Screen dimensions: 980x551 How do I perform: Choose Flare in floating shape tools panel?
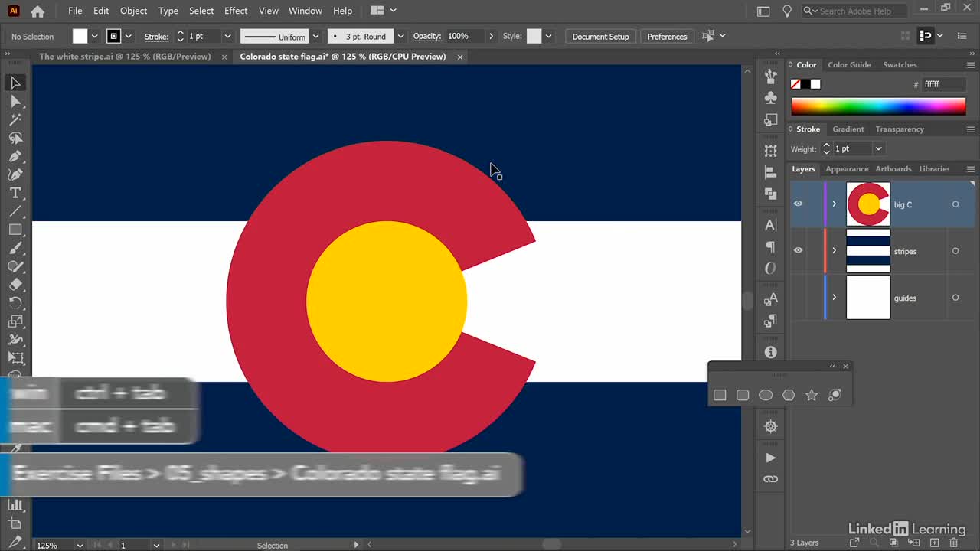click(835, 395)
